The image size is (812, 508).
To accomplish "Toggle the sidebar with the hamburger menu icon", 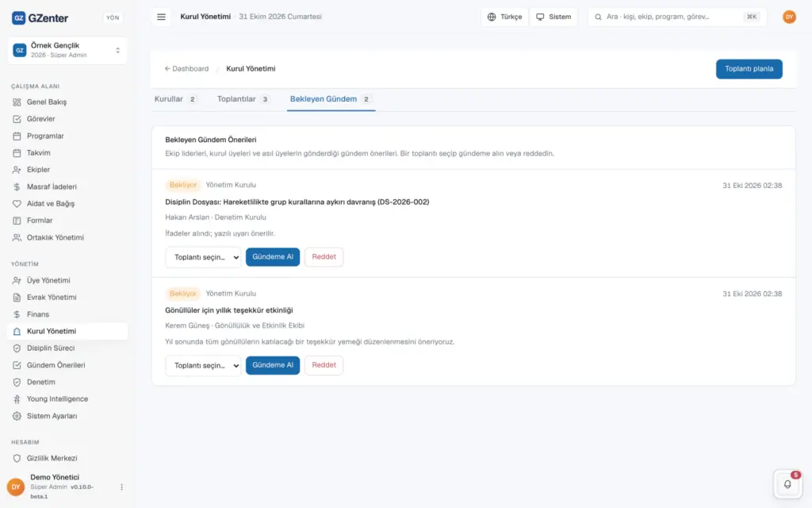I will [x=161, y=17].
